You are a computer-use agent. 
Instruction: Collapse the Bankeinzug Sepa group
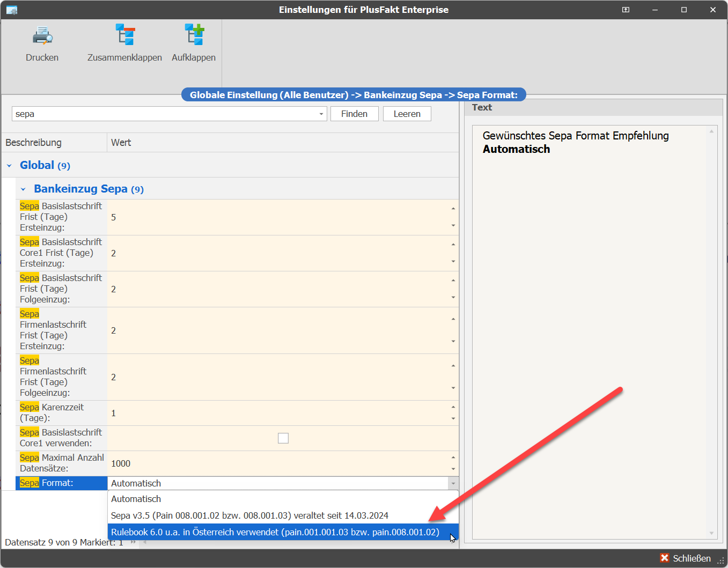(23, 189)
